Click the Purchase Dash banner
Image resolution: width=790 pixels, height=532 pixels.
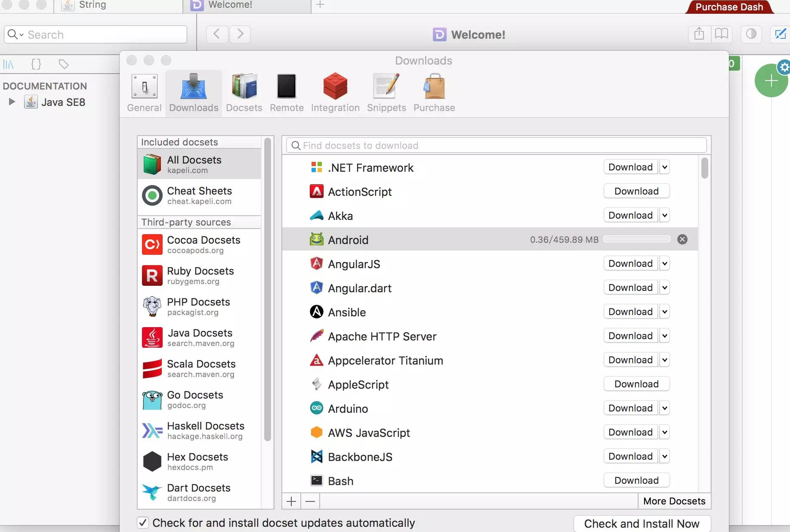pos(729,7)
